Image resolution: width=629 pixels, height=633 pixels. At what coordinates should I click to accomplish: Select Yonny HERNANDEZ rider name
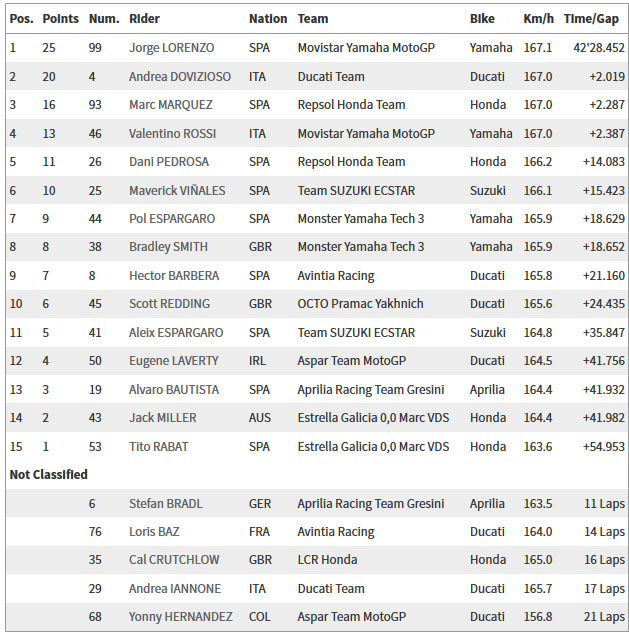[181, 617]
